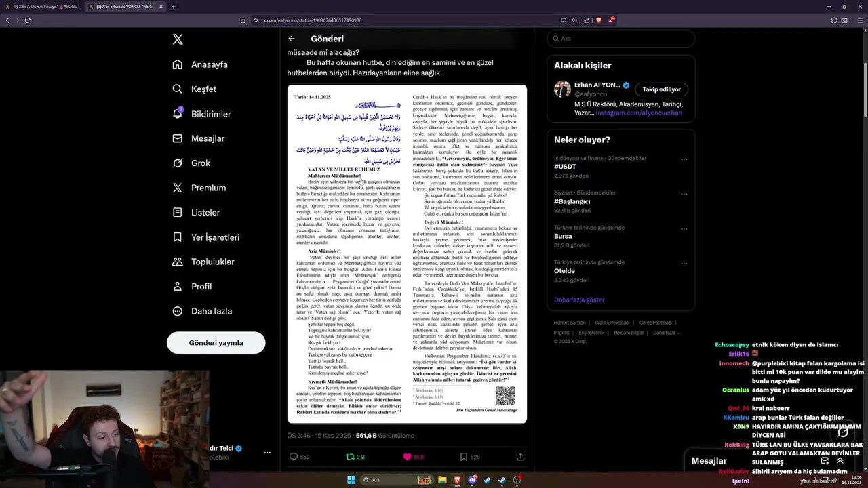Viewport: 868px width, 488px height.
Task: Open the #Başlangıcı trend
Action: (572, 201)
